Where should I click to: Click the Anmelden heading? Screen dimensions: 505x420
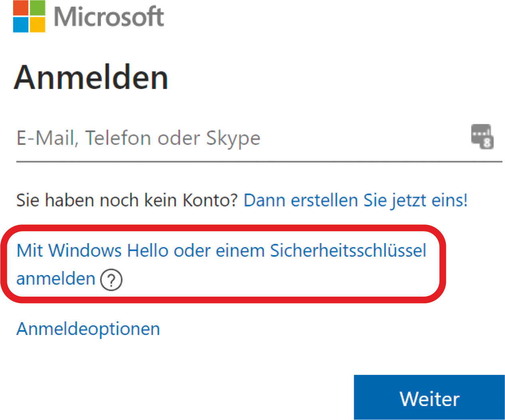[x=91, y=77]
